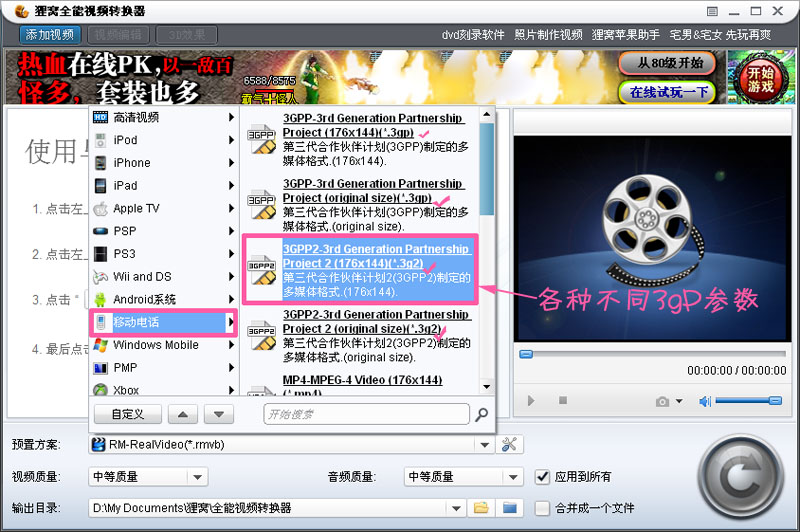This screenshot has height=532, width=800.
Task: Click 开始游戏 round ad button
Action: [760, 79]
